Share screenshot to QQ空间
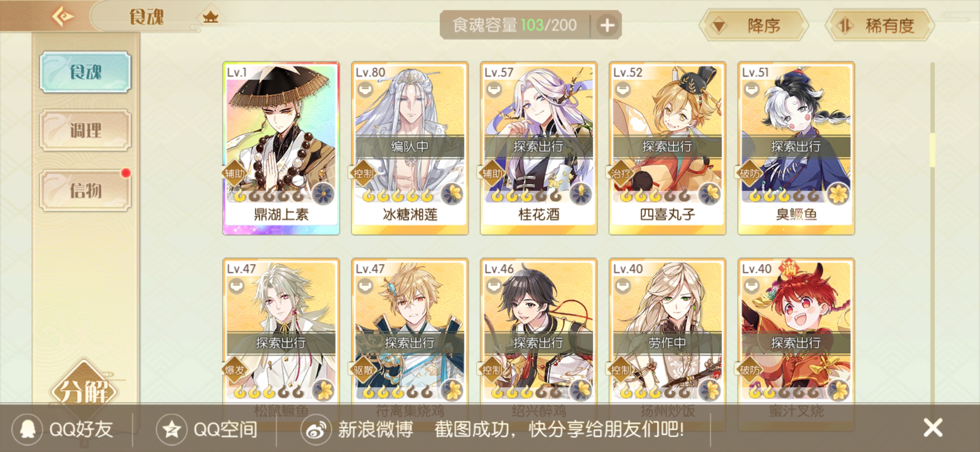The height and width of the screenshot is (452, 980). point(207,429)
